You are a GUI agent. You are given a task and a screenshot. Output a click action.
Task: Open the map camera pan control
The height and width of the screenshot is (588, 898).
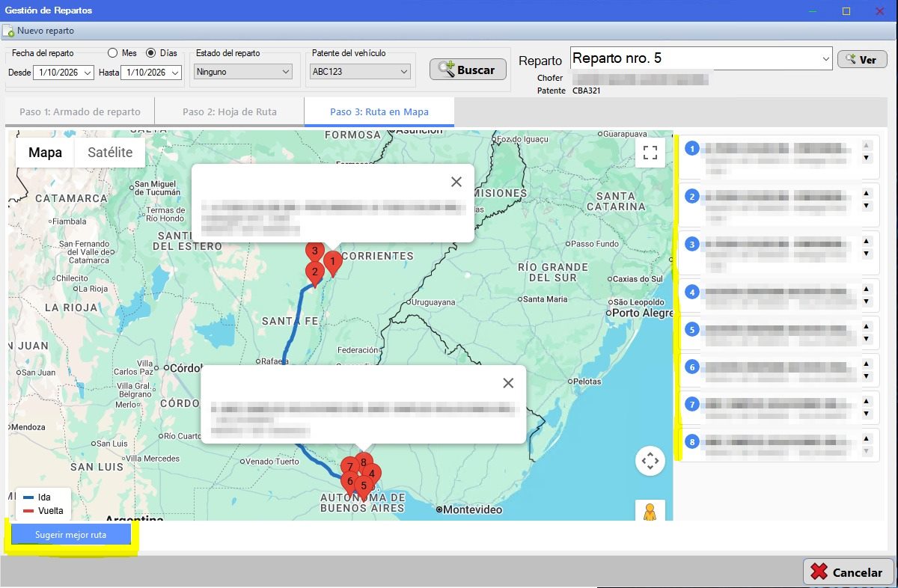pyautogui.click(x=650, y=461)
